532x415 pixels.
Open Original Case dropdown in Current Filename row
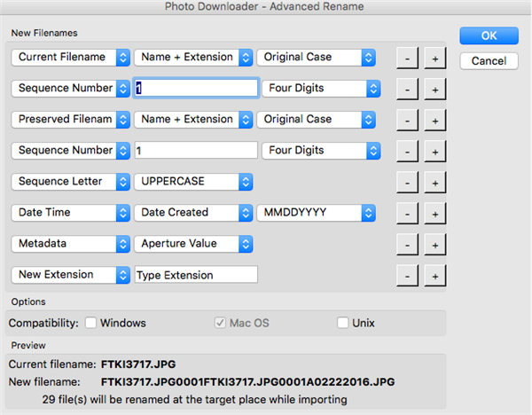coord(317,57)
